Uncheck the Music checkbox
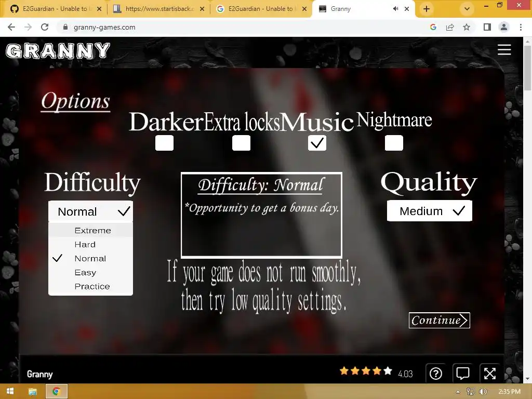This screenshot has height=399, width=532. (x=317, y=143)
